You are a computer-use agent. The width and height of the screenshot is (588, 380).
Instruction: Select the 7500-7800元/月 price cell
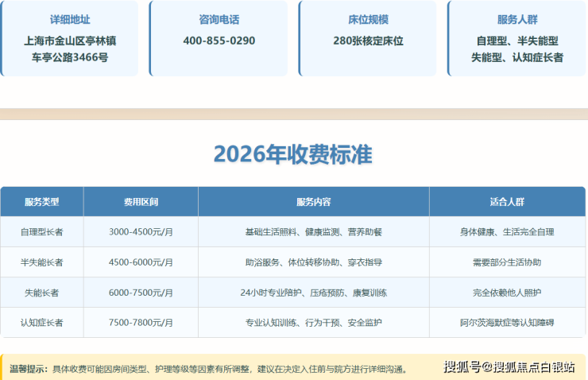point(141,323)
